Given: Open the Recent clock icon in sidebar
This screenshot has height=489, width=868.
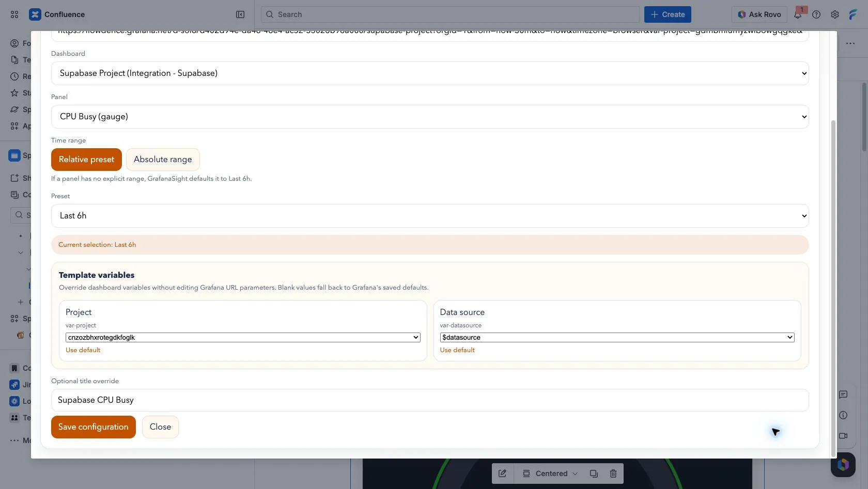Looking at the screenshot, I should 14,76.
